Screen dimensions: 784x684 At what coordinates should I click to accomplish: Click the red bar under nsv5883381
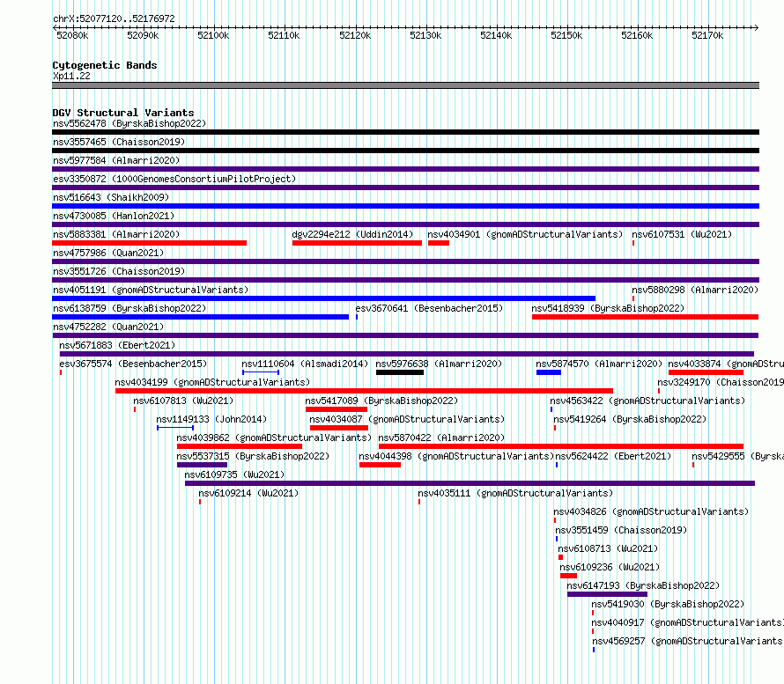[x=150, y=243]
